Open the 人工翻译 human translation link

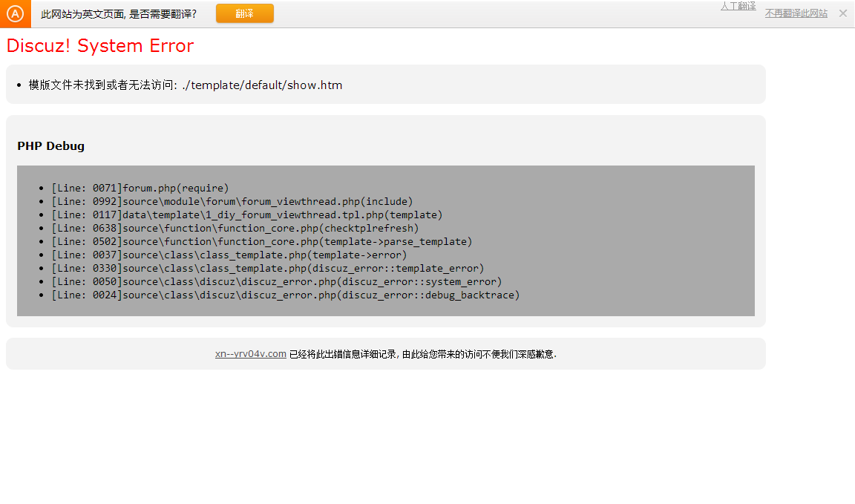pos(738,6)
